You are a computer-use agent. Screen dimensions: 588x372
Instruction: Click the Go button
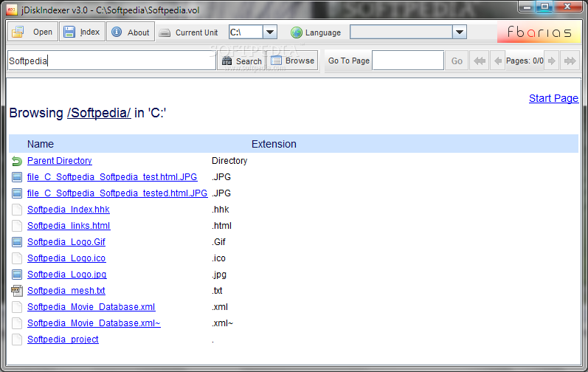[x=457, y=61]
